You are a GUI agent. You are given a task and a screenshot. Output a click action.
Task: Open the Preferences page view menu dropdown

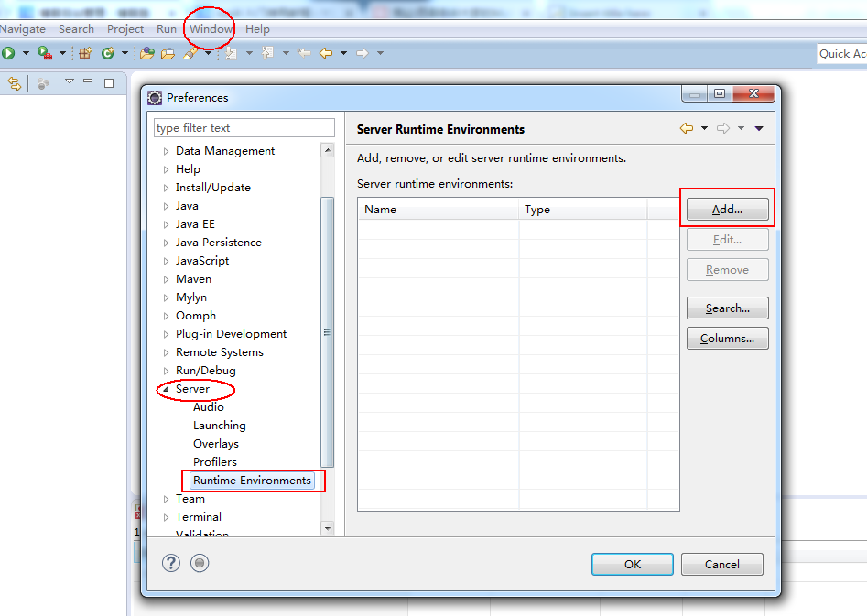[759, 128]
